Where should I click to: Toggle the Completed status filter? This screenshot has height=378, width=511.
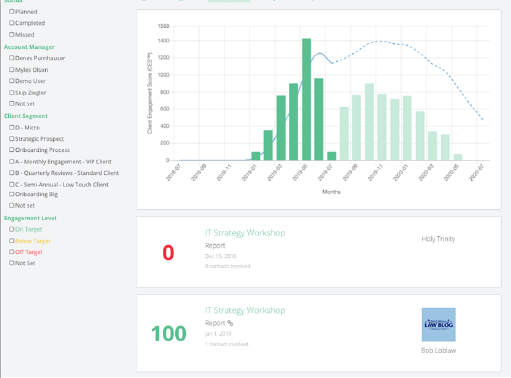point(12,23)
